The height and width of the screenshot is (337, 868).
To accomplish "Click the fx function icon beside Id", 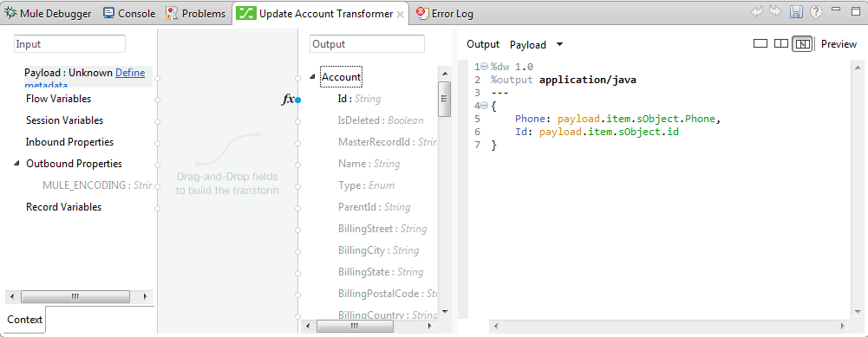I will point(288,100).
